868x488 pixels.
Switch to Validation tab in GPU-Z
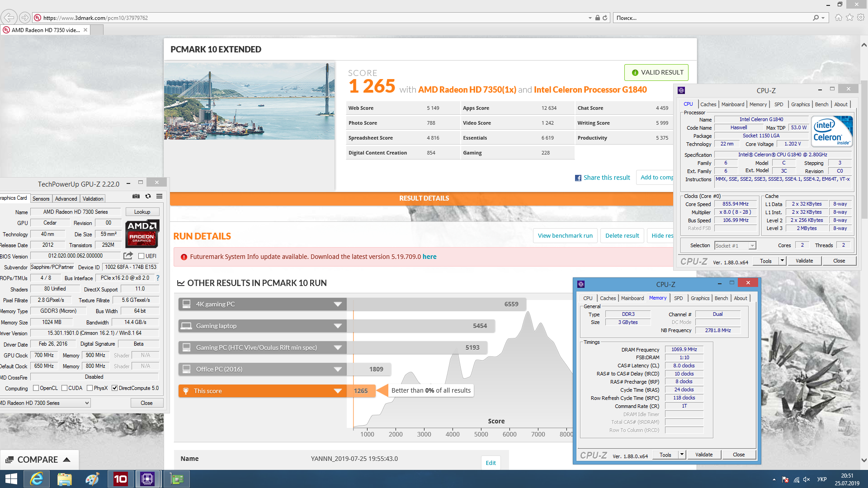coord(93,199)
